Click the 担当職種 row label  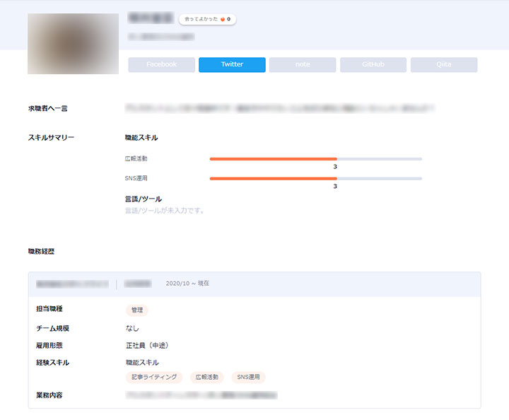tap(49, 309)
